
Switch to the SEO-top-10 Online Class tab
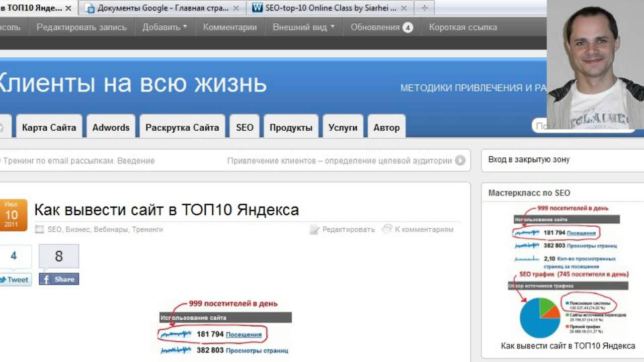point(331,8)
